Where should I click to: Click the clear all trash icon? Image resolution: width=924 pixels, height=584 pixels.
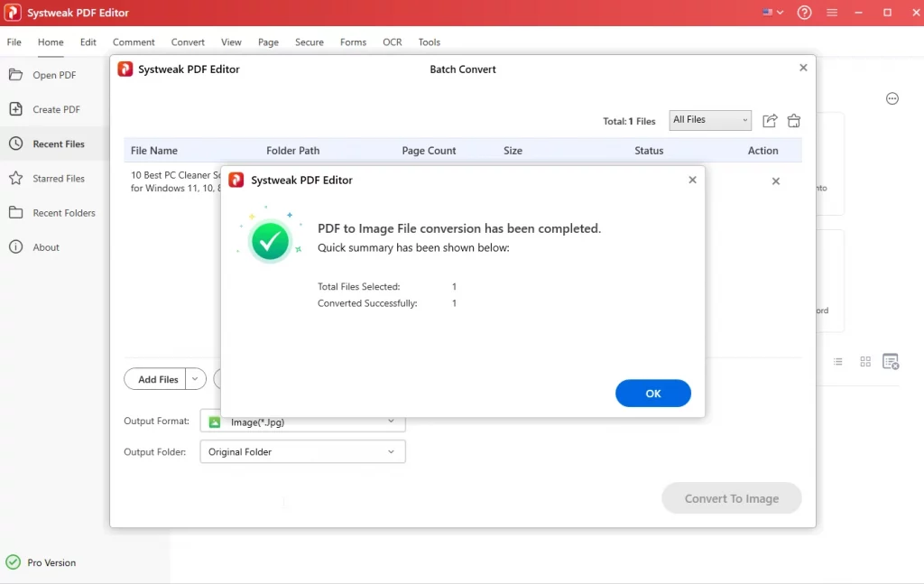pos(794,121)
